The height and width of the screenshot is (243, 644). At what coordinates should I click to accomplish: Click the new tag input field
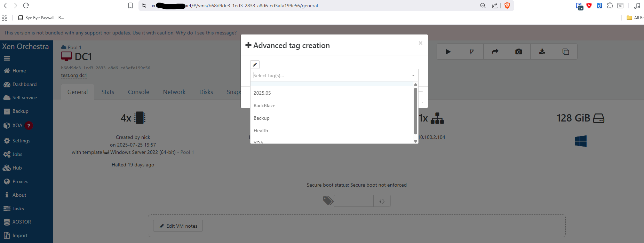click(x=353, y=201)
